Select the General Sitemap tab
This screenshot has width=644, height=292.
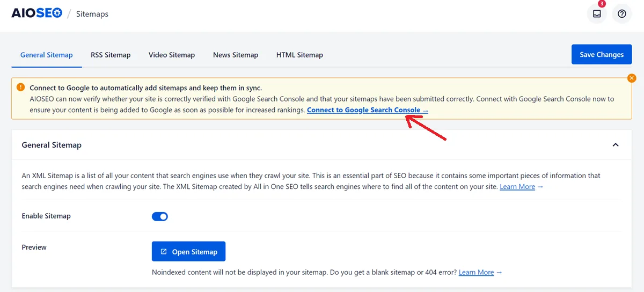[46, 55]
